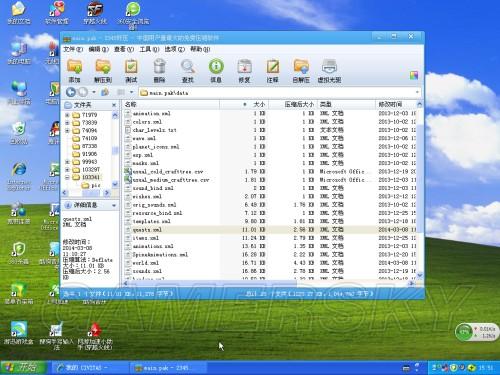Open the navigation history dropdown arrow

[94, 92]
